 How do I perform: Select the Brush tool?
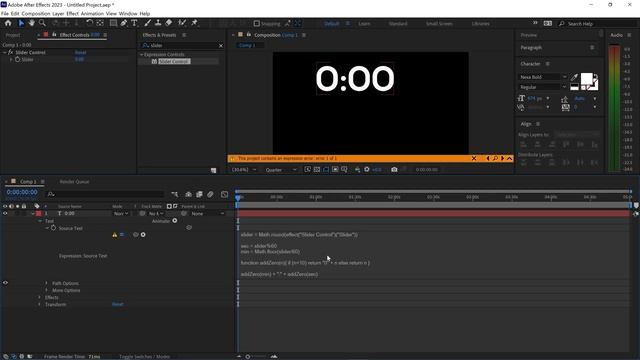point(147,23)
